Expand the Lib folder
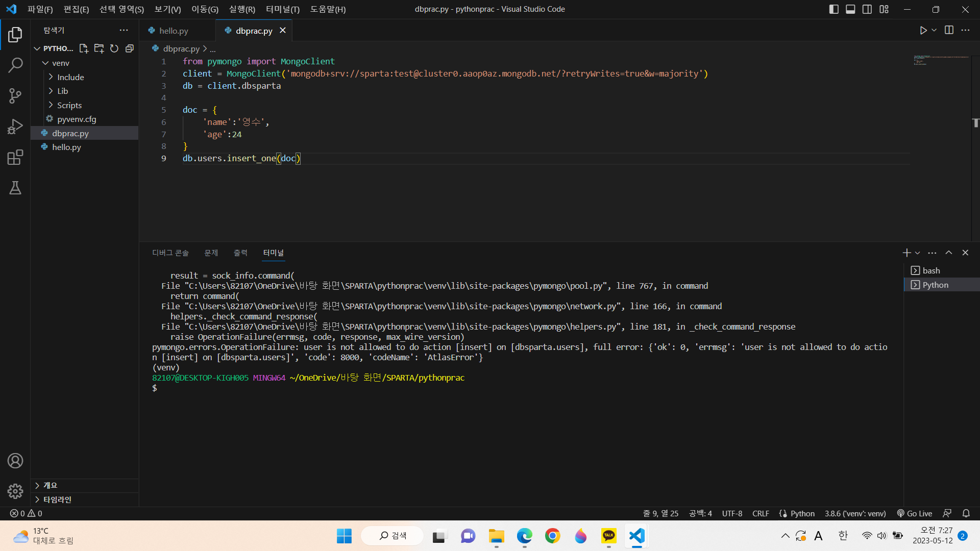 [x=58, y=91]
